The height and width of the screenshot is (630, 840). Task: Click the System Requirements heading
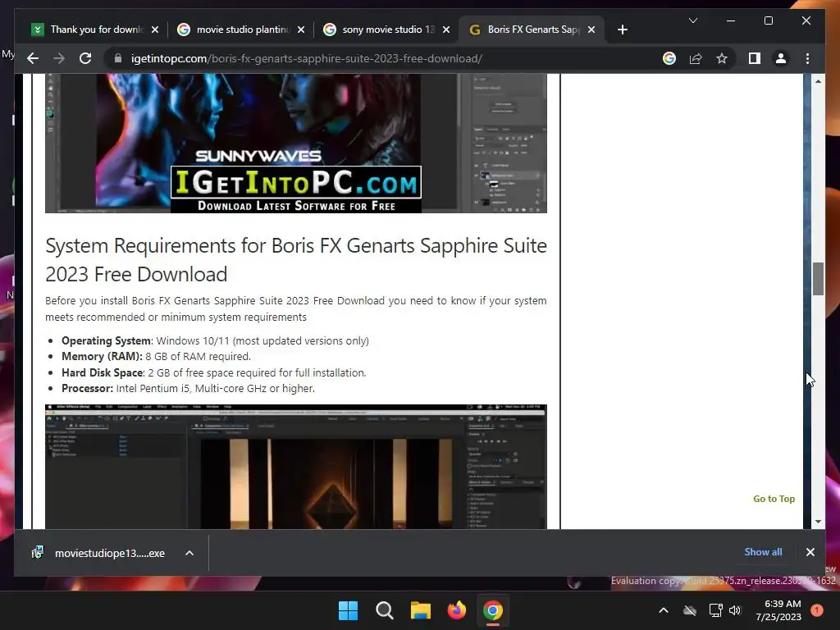(295, 260)
